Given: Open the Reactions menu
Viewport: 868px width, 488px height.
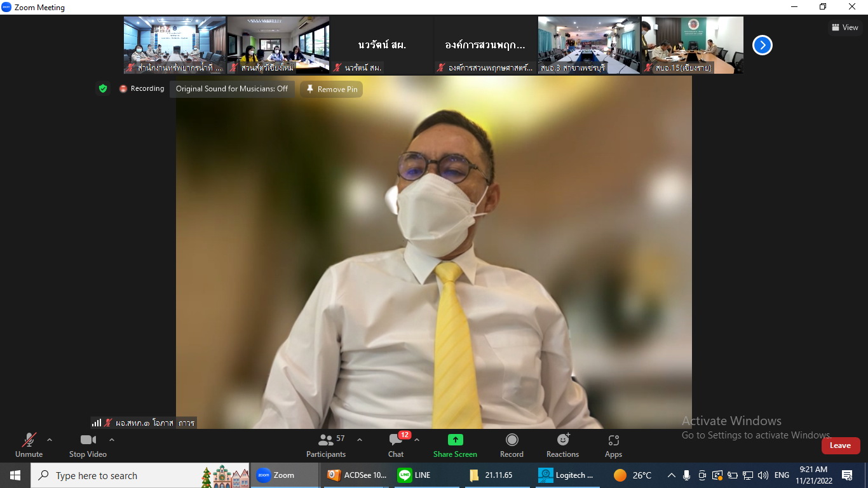Looking at the screenshot, I should click(x=562, y=445).
